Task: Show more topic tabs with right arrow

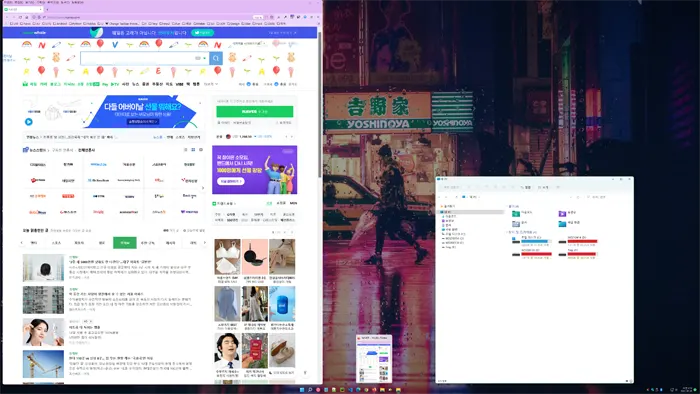Action: (204, 243)
